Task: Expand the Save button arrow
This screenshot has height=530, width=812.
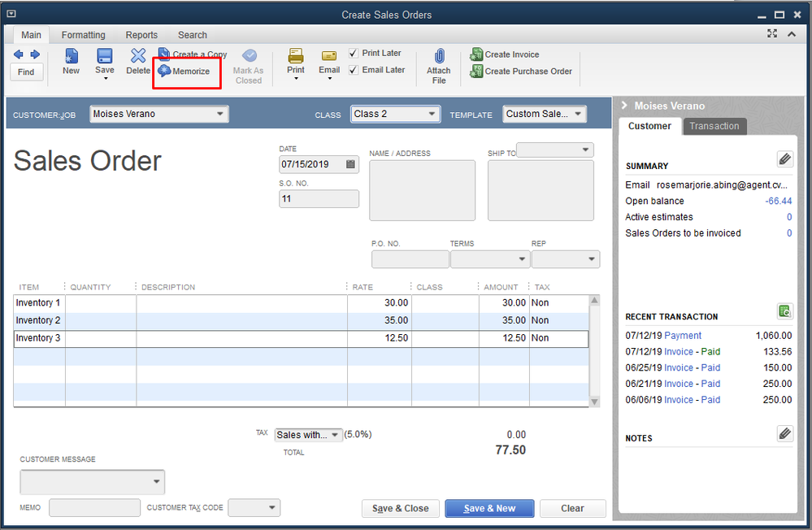Action: [106, 78]
